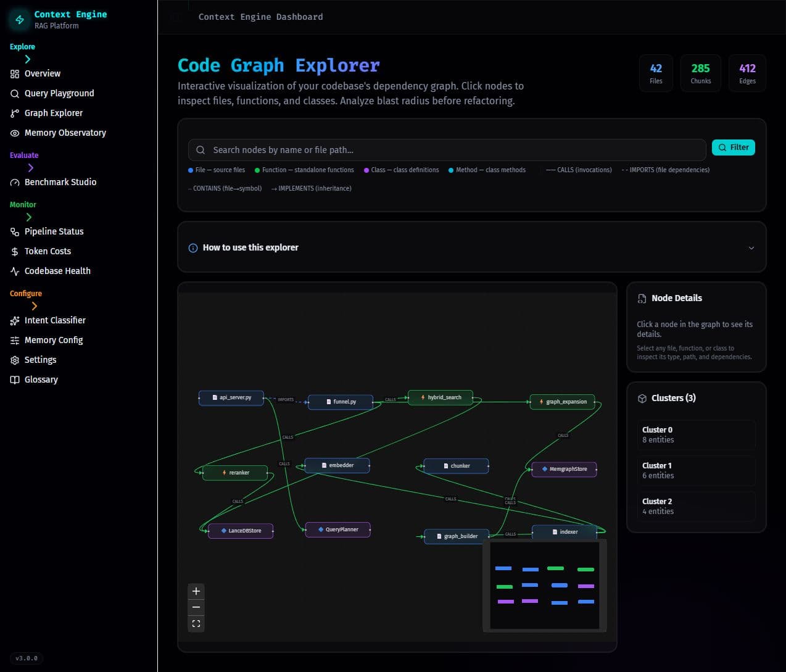Open the Token Costs page

(x=48, y=251)
